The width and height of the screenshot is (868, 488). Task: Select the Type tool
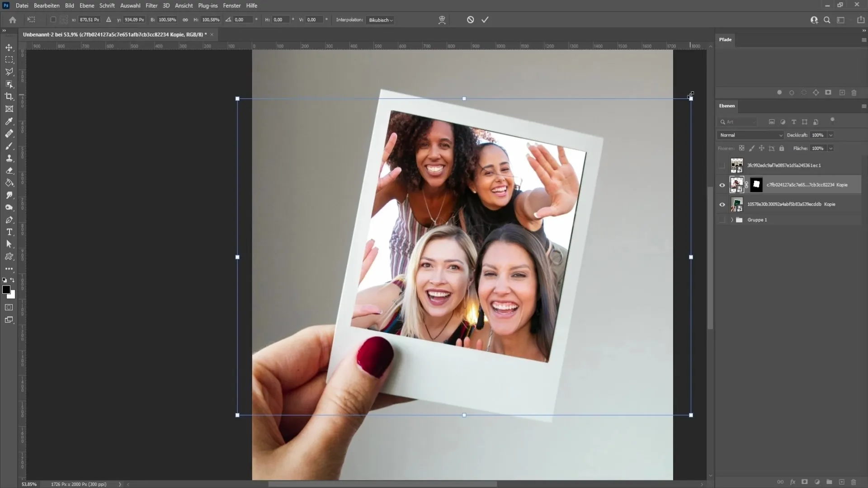coord(9,232)
